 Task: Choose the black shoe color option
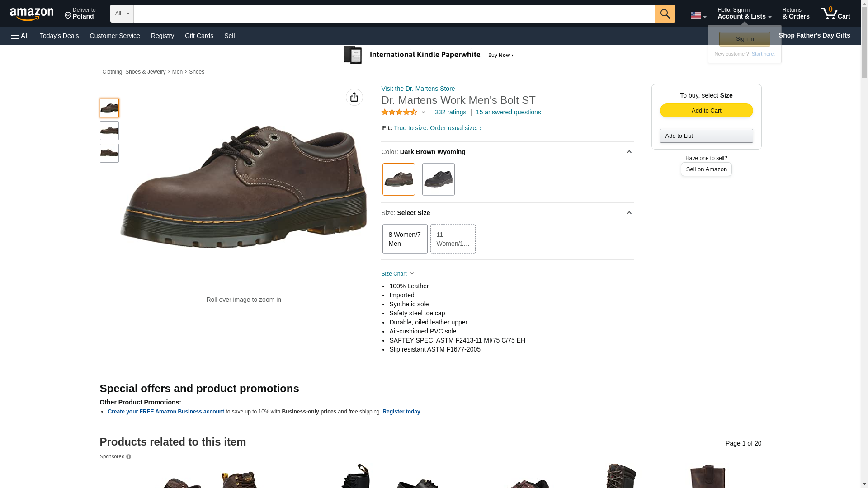point(438,179)
